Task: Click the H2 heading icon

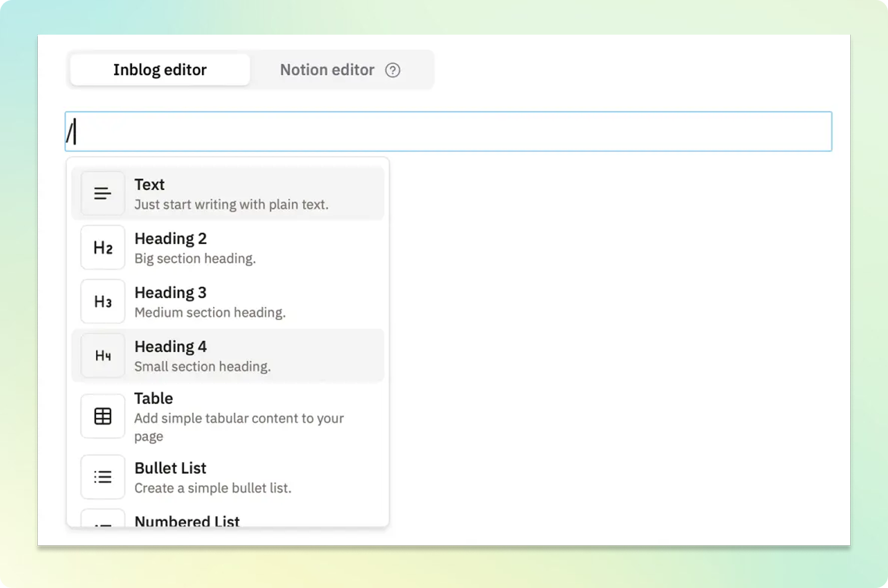Action: 103,248
